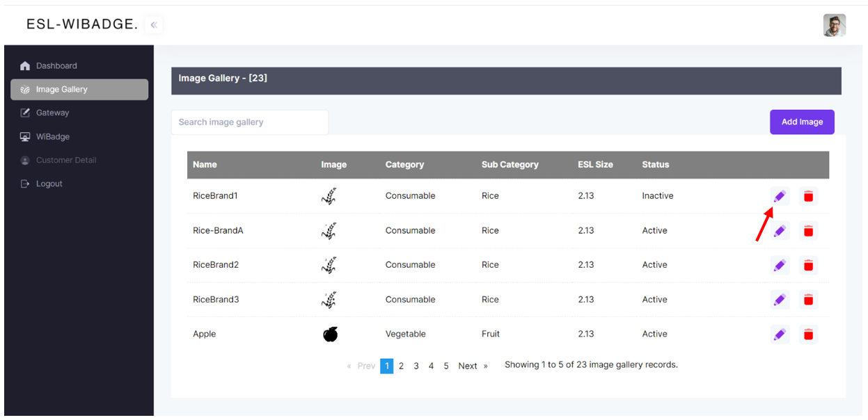Sort by the Name column header
This screenshot has height=420, width=868.
205,165
